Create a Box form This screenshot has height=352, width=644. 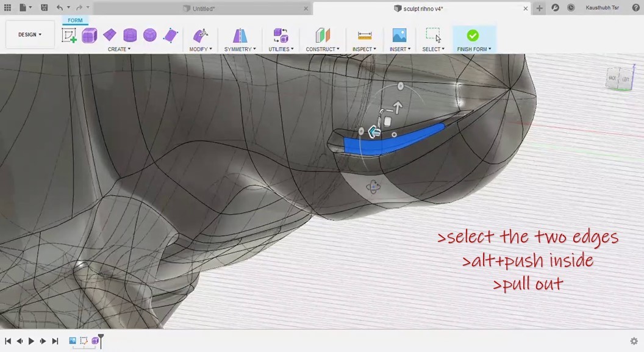pos(89,35)
